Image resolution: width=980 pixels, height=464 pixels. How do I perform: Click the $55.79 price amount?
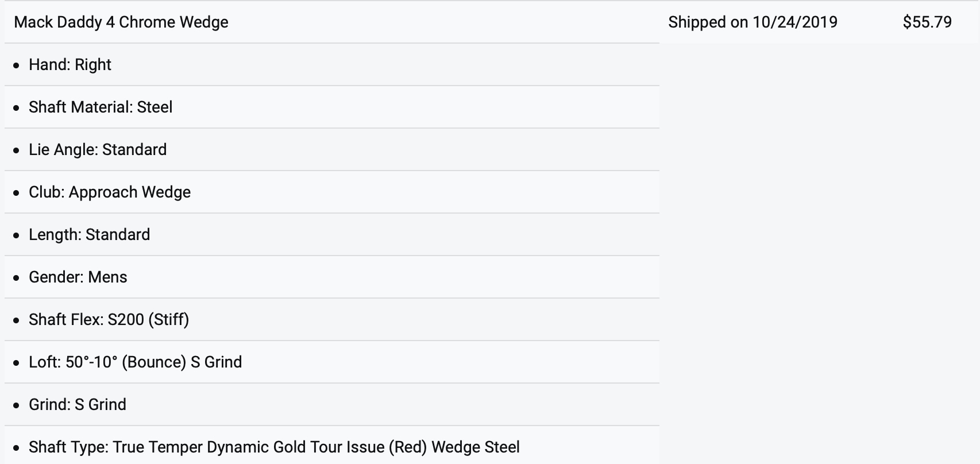coord(927,22)
